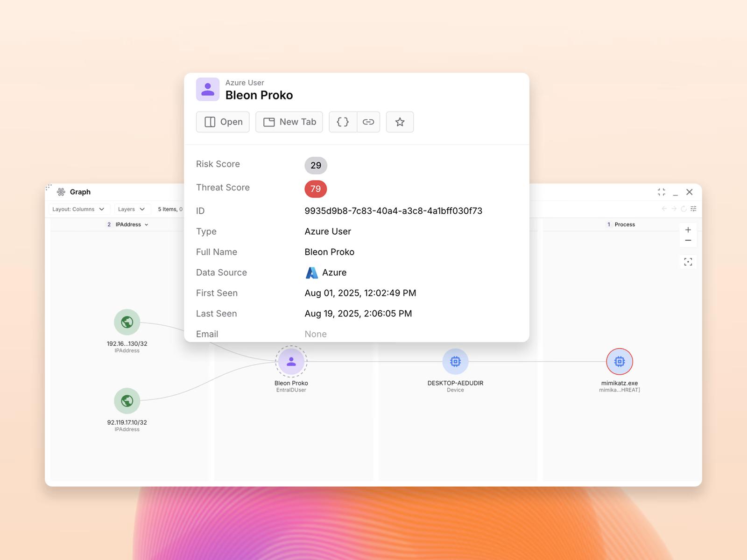This screenshot has width=747, height=560.
Task: Fit graph to view with the focus icon
Action: point(688,262)
